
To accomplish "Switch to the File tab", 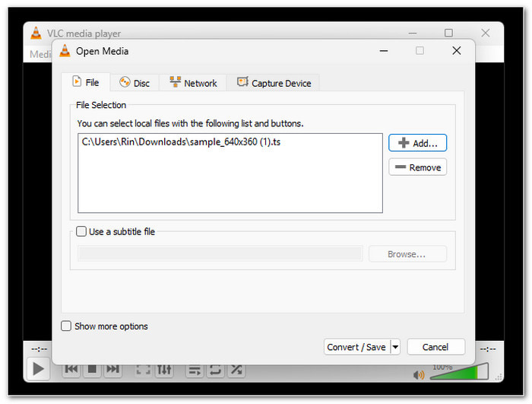I will pos(86,82).
